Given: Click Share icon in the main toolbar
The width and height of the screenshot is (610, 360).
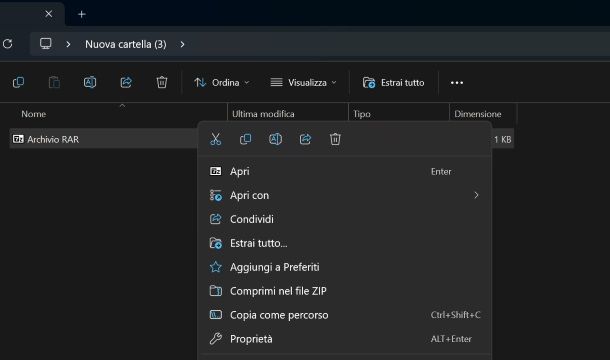Looking at the screenshot, I should click(x=126, y=83).
